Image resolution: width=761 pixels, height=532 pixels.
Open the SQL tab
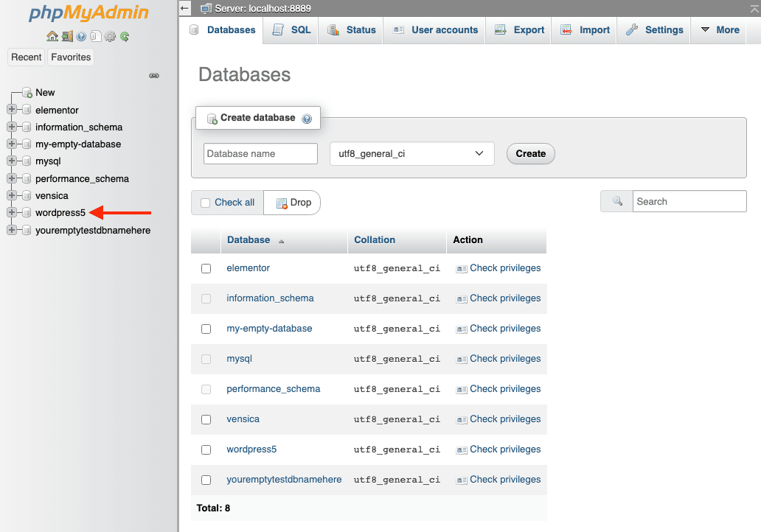[x=291, y=30]
